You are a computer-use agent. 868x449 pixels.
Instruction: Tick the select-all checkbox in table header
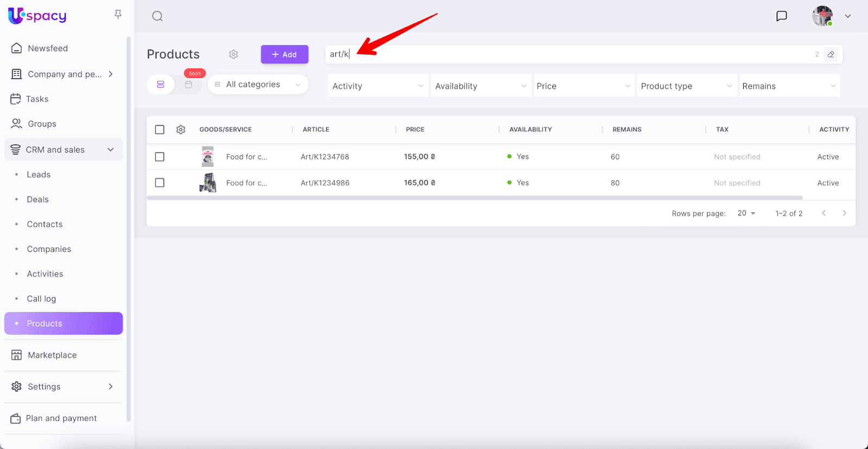tap(159, 130)
